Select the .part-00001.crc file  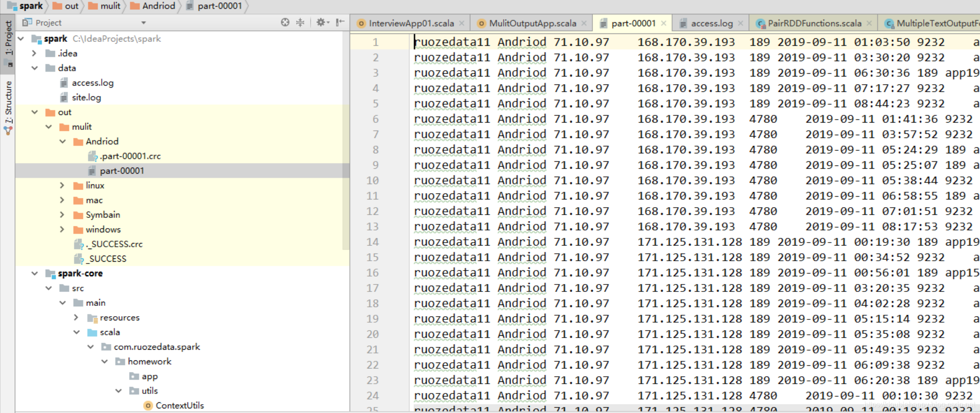(x=130, y=156)
